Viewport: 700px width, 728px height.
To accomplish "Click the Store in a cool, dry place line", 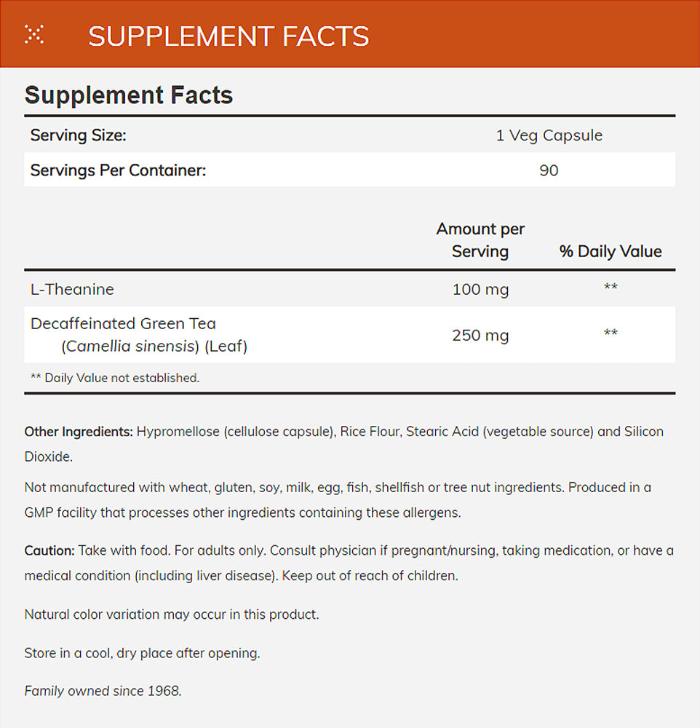I will (x=142, y=653).
